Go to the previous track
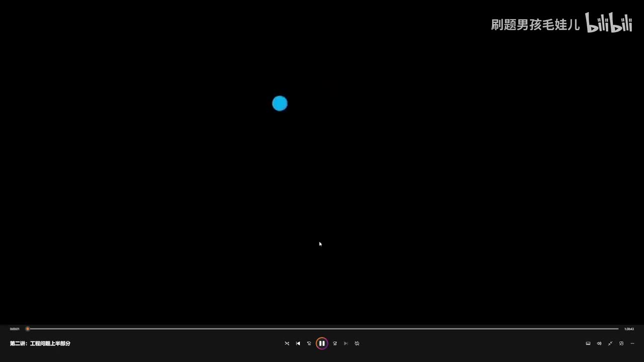 point(298,343)
